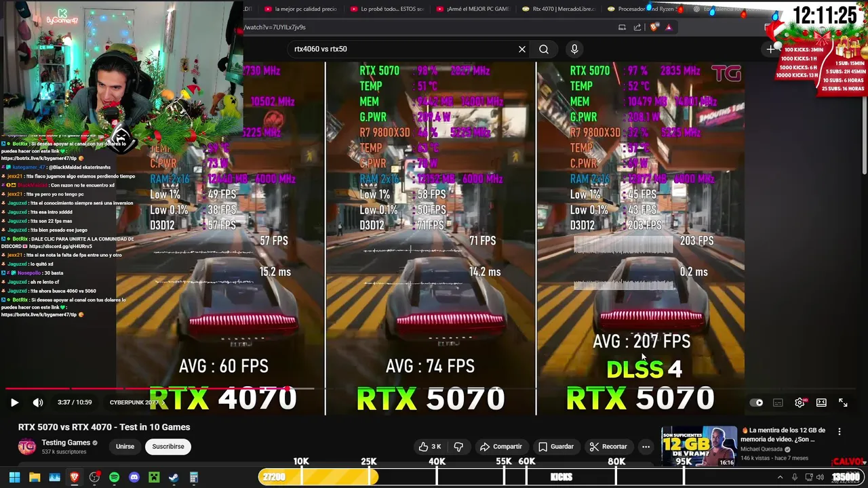Click the '3:37 / 10:59' time display
Viewport: 868px width, 488px height.
pos(75,403)
